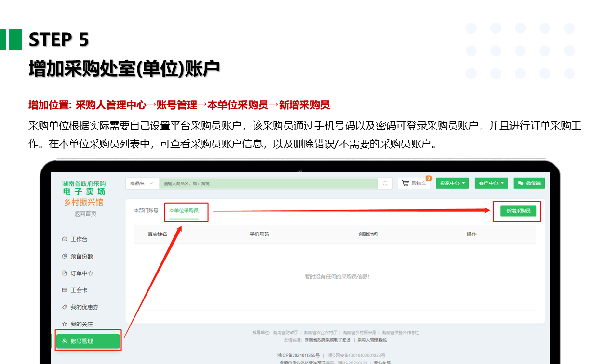The height and width of the screenshot is (364, 601).
Task: Expand the 商品名 search type dropdown
Action: click(142, 183)
